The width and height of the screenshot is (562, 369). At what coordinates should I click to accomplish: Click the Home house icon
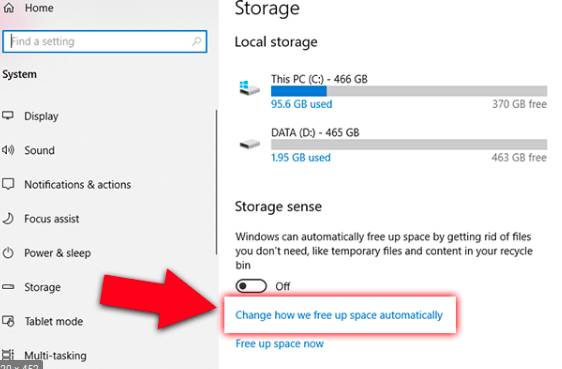[9, 8]
